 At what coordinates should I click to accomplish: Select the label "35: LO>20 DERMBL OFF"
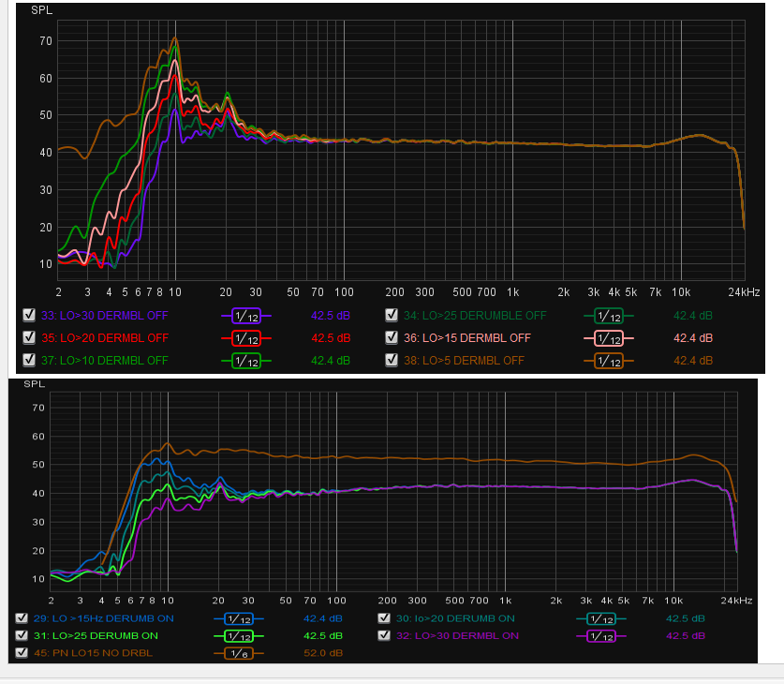pyautogui.click(x=105, y=338)
